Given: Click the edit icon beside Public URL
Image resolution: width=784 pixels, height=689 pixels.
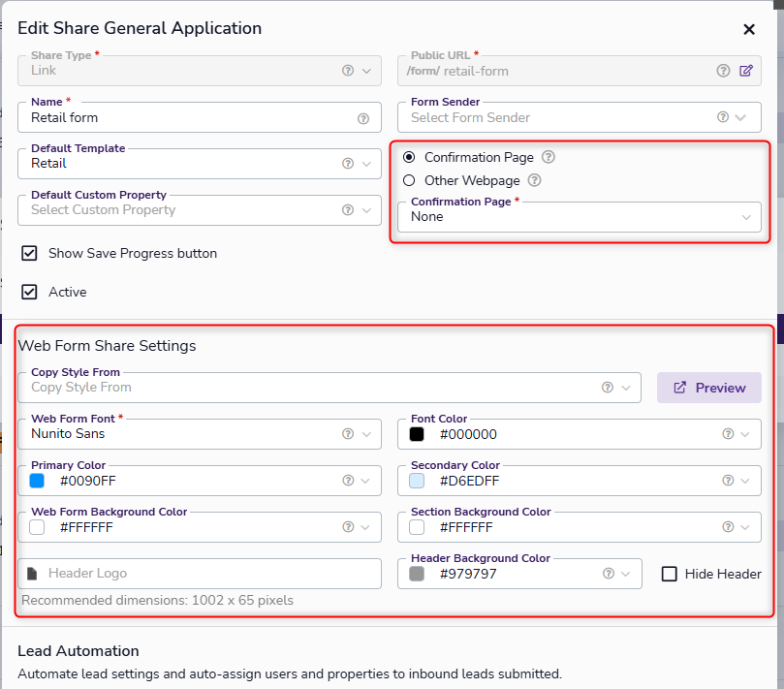Looking at the screenshot, I should coord(746,71).
